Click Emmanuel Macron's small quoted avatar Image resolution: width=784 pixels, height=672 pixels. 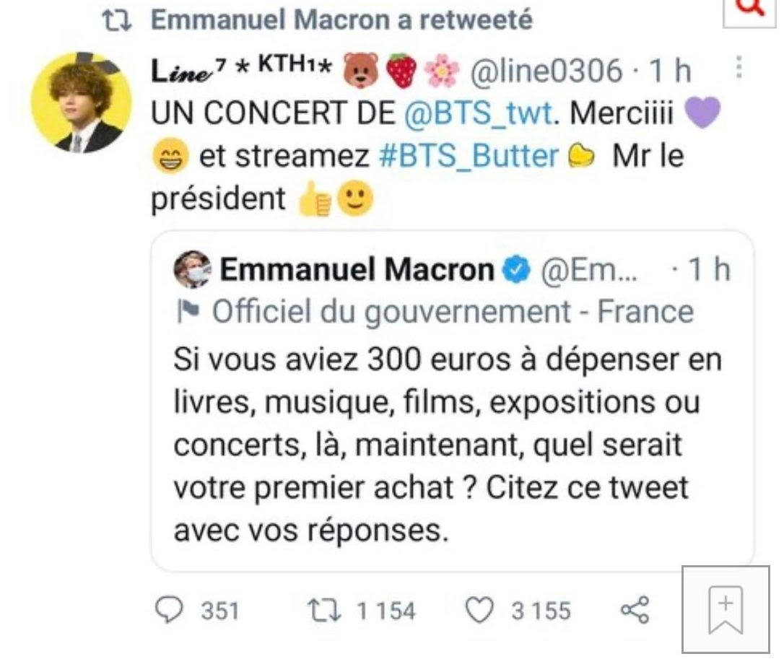click(192, 269)
